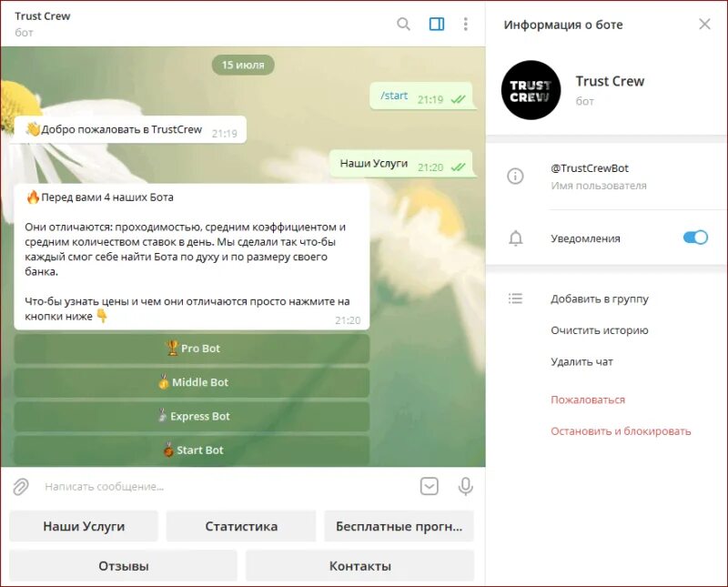This screenshot has height=587, width=728.
Task: Click the Наши Услуги keyboard button
Action: 84,526
